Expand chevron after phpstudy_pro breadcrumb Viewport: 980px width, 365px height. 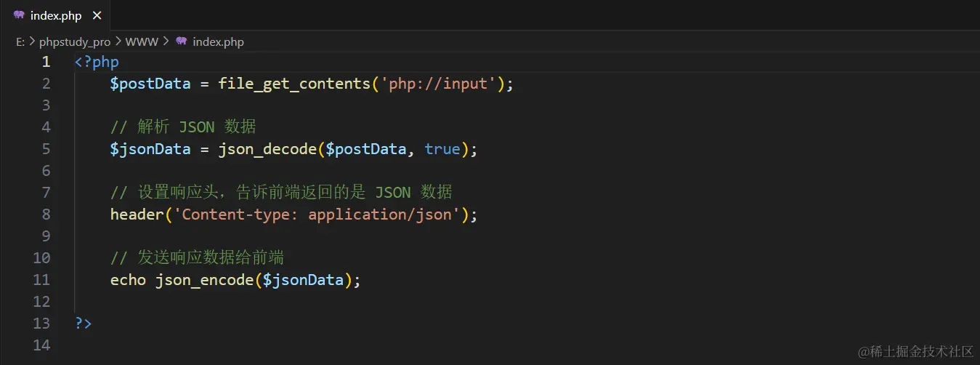118,41
